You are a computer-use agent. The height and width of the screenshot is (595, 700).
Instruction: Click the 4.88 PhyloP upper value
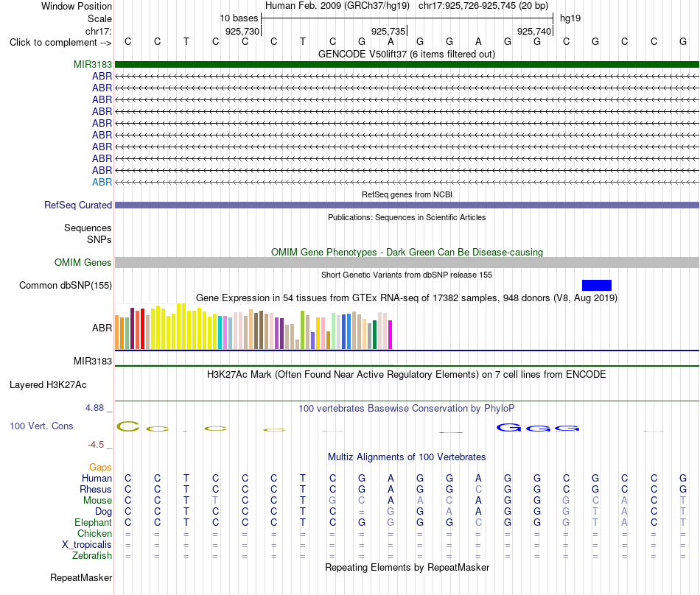[94, 408]
